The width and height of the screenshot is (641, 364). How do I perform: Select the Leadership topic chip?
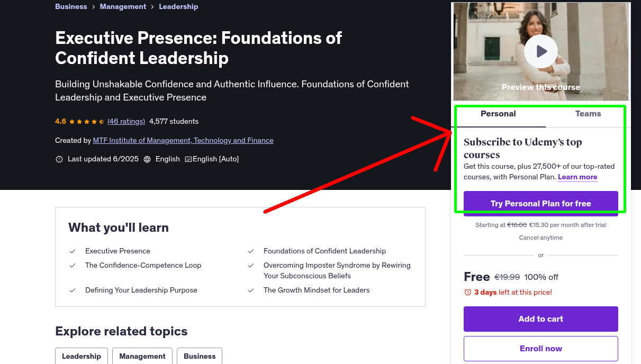click(x=82, y=356)
